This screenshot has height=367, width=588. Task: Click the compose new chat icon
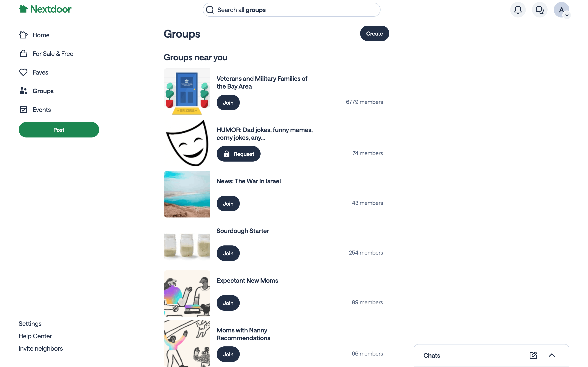point(533,355)
